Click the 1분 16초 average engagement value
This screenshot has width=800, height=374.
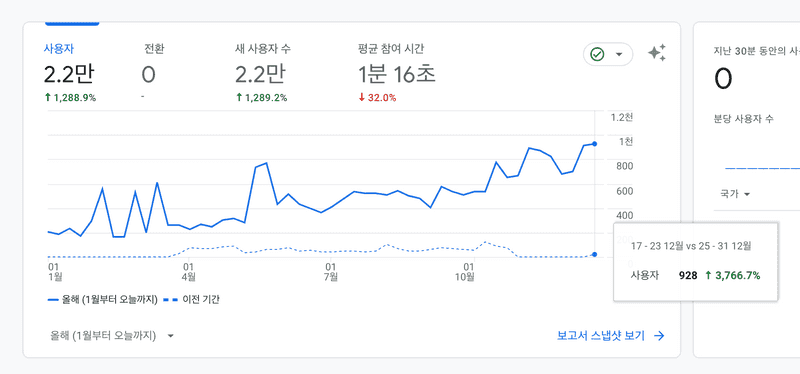coord(396,75)
